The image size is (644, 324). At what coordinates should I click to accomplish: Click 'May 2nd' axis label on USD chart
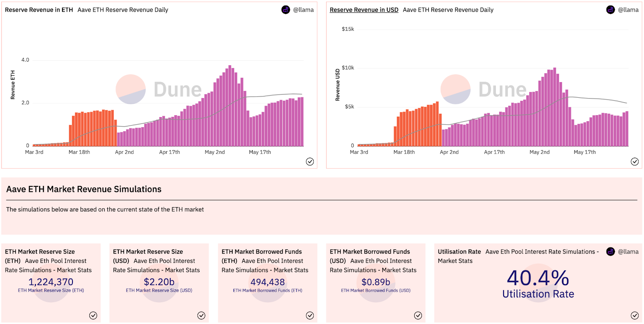(x=539, y=152)
